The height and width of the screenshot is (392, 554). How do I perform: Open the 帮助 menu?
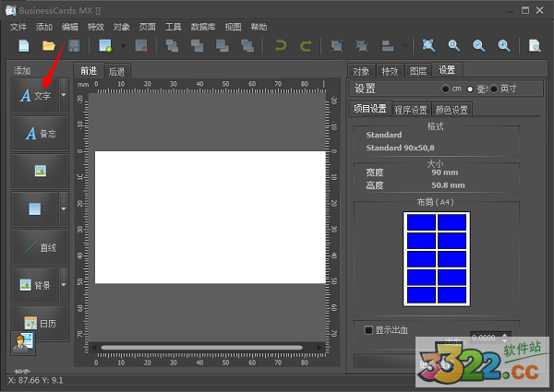click(x=259, y=27)
